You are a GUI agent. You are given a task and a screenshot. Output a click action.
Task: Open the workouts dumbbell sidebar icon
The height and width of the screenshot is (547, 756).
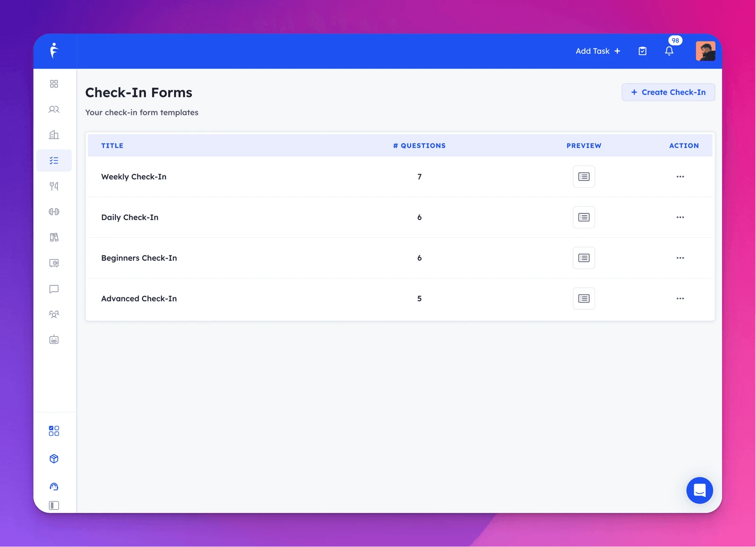(54, 211)
